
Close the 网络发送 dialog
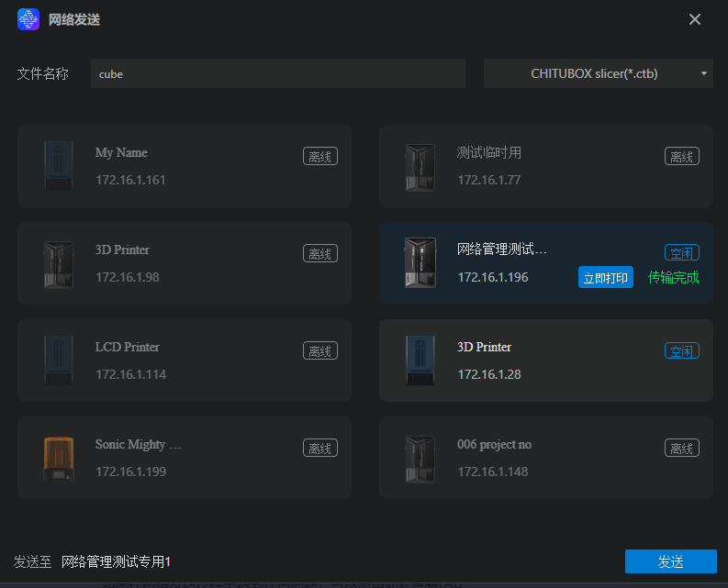(x=695, y=19)
